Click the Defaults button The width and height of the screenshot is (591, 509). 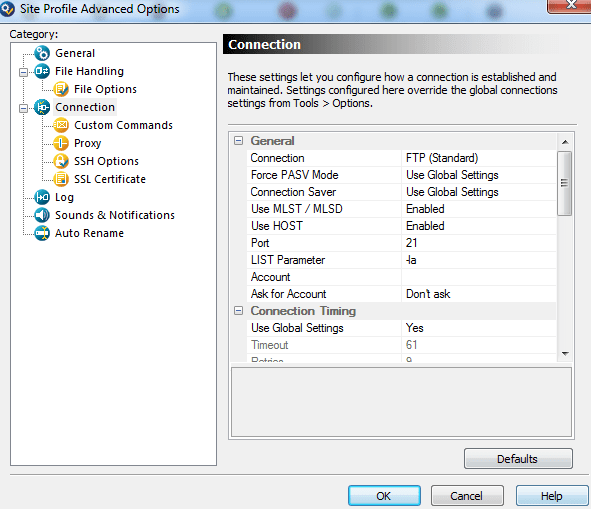(x=518, y=459)
